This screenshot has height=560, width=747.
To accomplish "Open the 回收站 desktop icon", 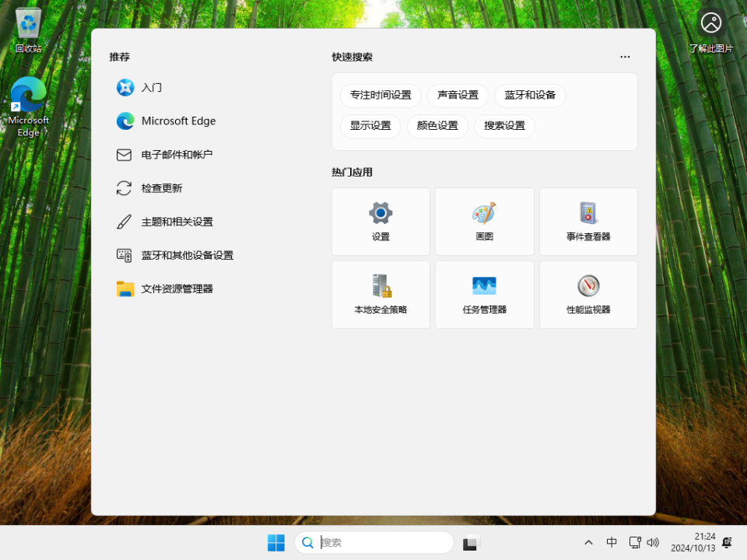I will click(26, 25).
